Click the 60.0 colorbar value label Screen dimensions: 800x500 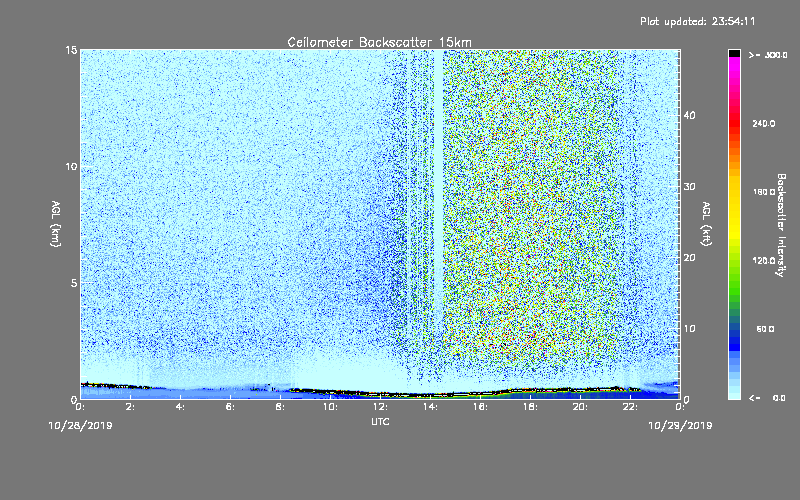click(x=765, y=329)
